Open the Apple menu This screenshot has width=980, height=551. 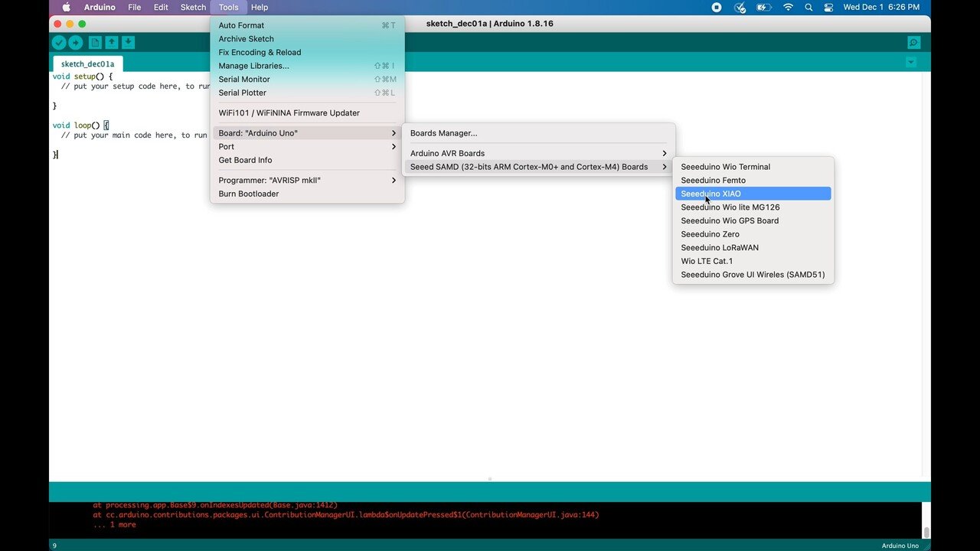pos(66,7)
